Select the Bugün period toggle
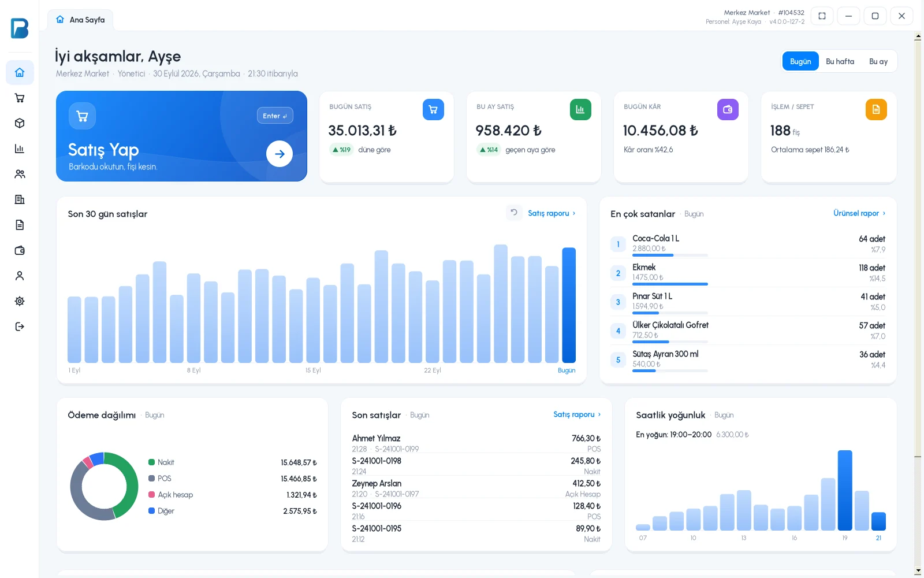 click(x=800, y=61)
